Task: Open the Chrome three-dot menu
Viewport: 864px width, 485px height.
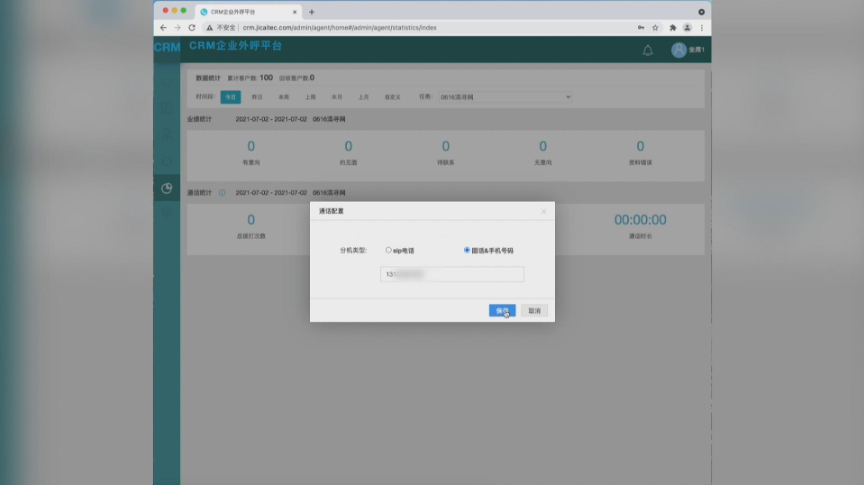Action: (x=701, y=28)
